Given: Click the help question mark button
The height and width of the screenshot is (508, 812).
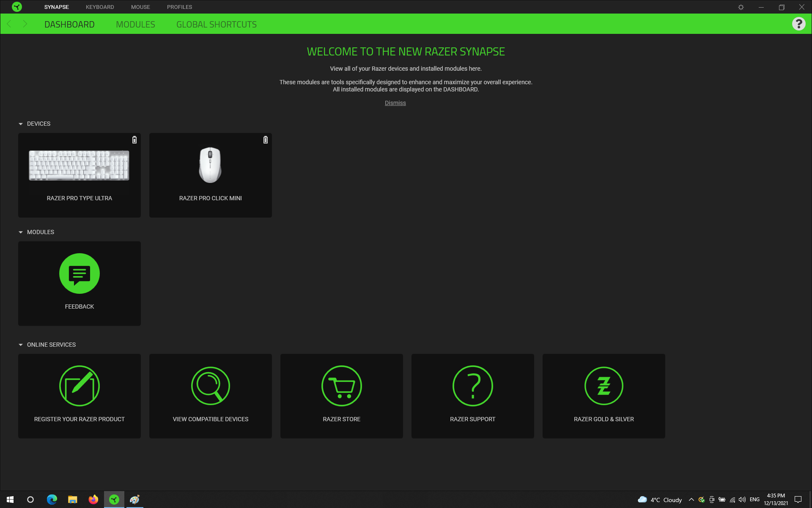Looking at the screenshot, I should pos(798,24).
